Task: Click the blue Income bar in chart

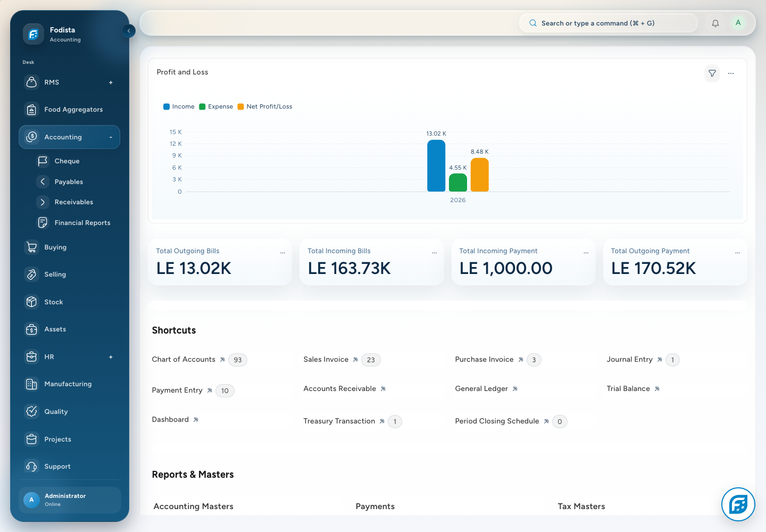Action: [436, 165]
